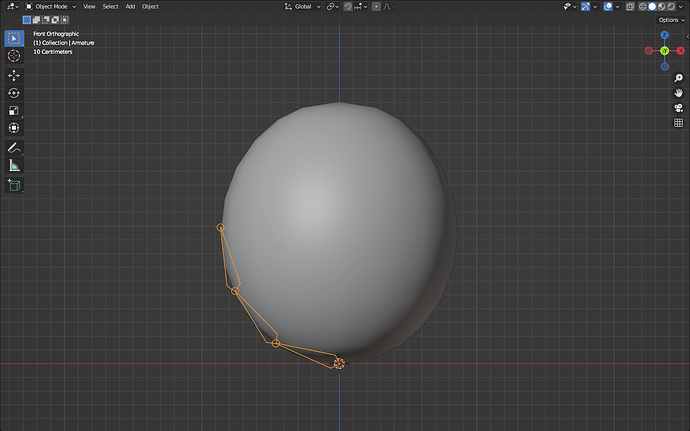Image resolution: width=690 pixels, height=431 pixels.
Task: Click the '10 Centimeters' grid scale text
Action: pos(53,52)
